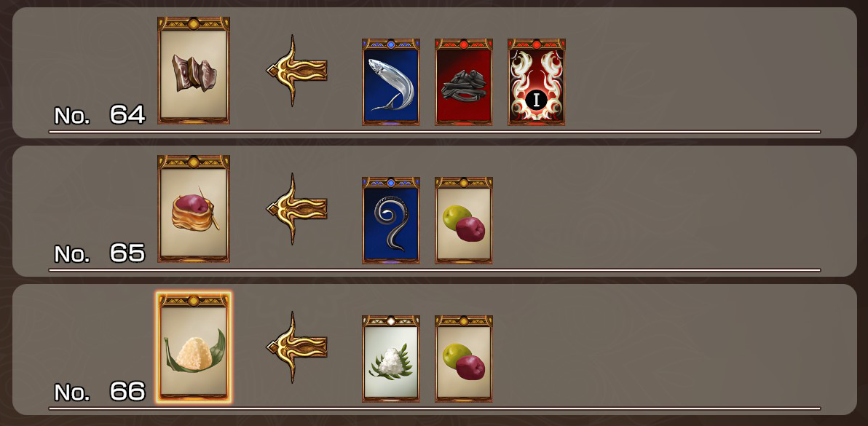This screenshot has width=868, height=426.
Task: Open the highlighted rice ball card in No. 66
Action: click(194, 347)
